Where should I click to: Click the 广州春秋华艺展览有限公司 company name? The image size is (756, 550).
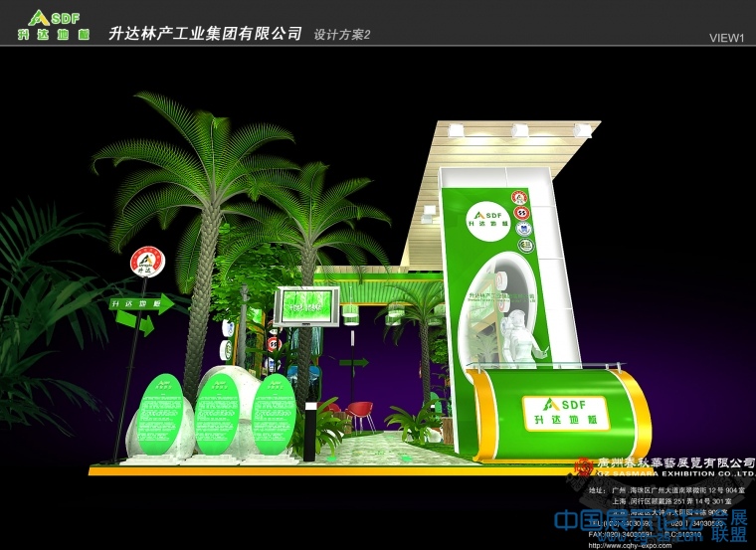click(676, 462)
